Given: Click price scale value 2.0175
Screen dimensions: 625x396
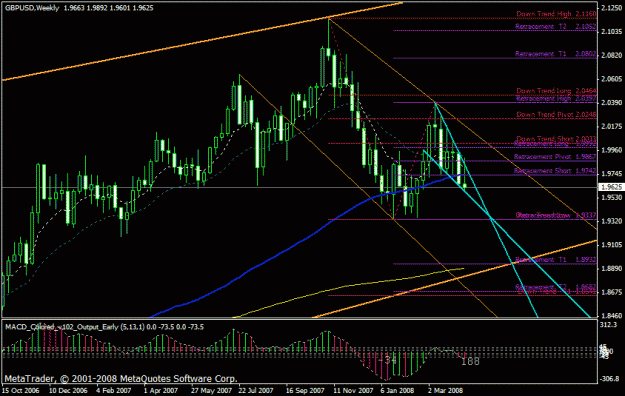Looking at the screenshot, I should click(x=612, y=126).
